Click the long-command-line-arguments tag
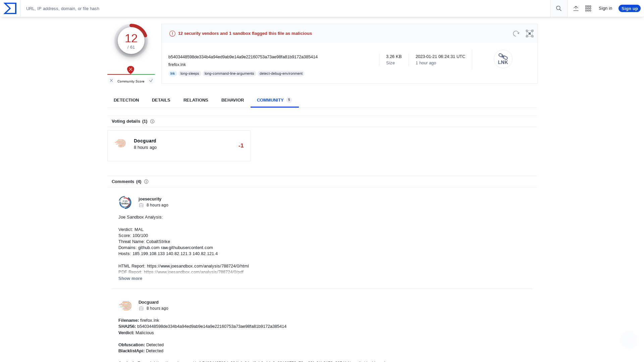Screen dimensions: 644x362 229,73
